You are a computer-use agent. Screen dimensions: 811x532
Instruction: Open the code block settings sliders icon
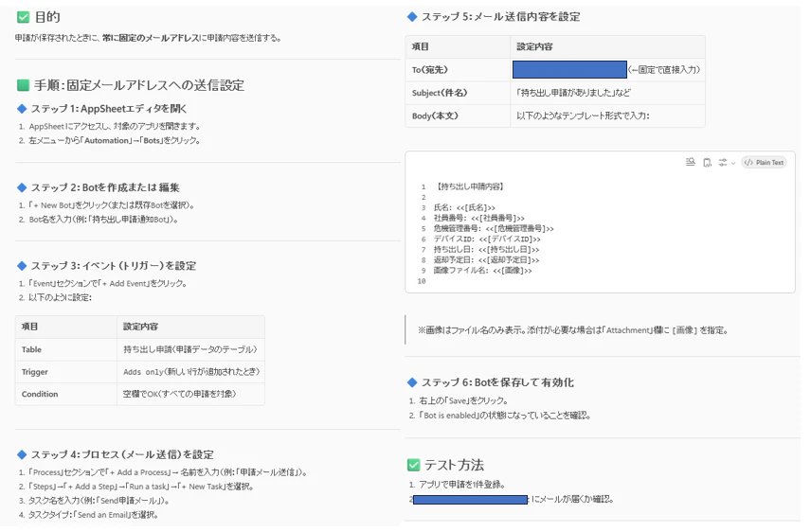coord(723,162)
